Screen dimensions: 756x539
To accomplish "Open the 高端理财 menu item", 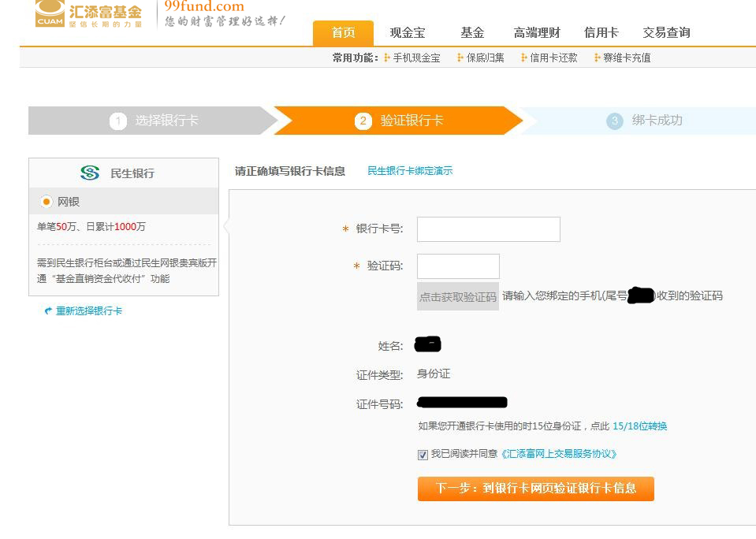I will [x=537, y=33].
